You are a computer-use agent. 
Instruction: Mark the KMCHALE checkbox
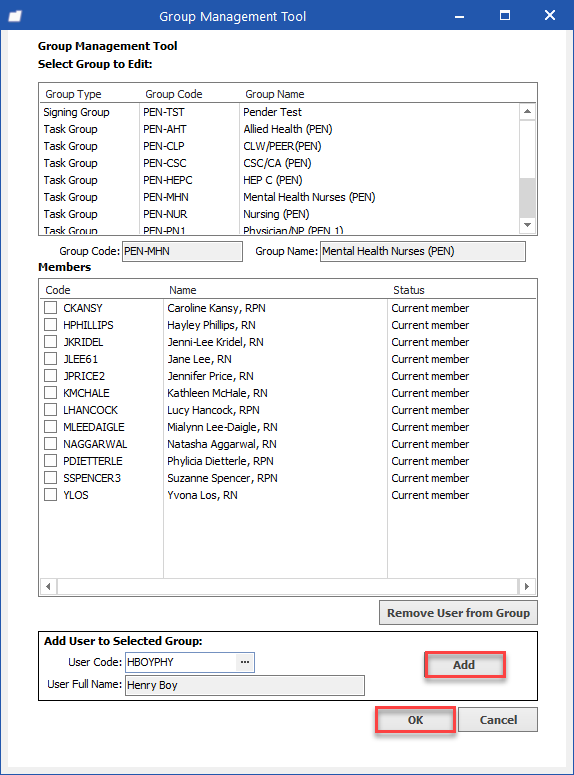tap(50, 393)
